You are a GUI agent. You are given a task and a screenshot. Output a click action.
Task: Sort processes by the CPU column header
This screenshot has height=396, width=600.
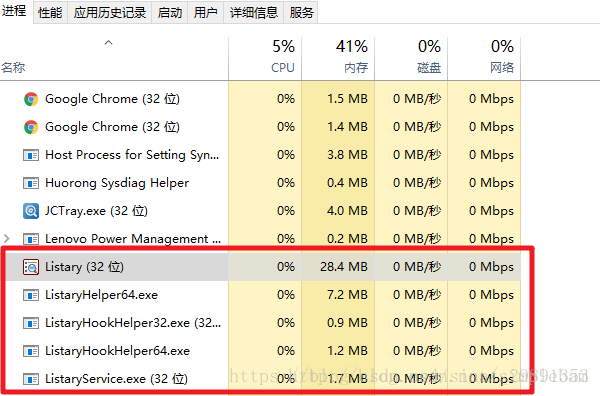tap(265, 58)
